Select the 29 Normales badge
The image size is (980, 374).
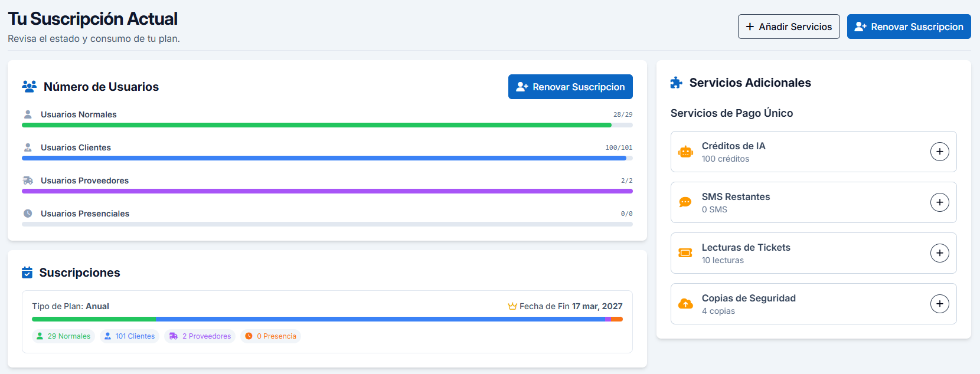click(x=63, y=336)
